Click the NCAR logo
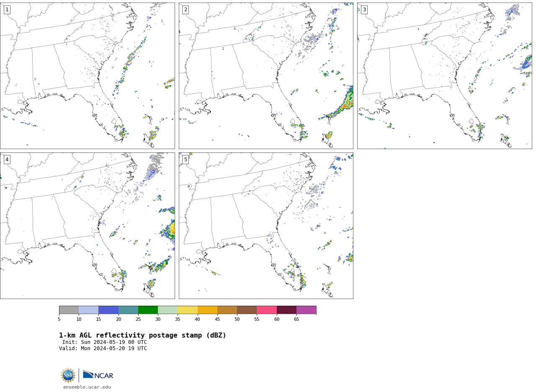Viewport: 536px width, 392px height. 98,375
